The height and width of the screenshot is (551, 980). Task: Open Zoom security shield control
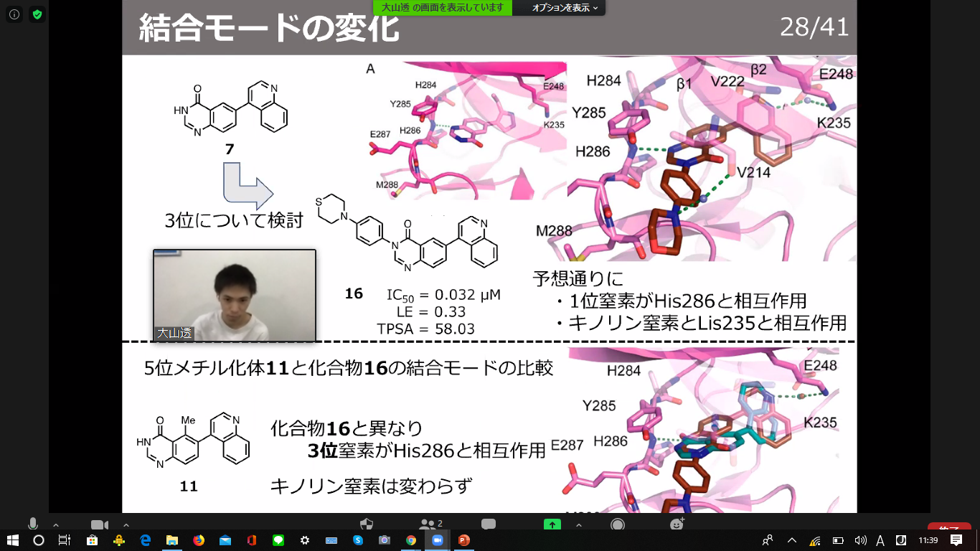366,524
